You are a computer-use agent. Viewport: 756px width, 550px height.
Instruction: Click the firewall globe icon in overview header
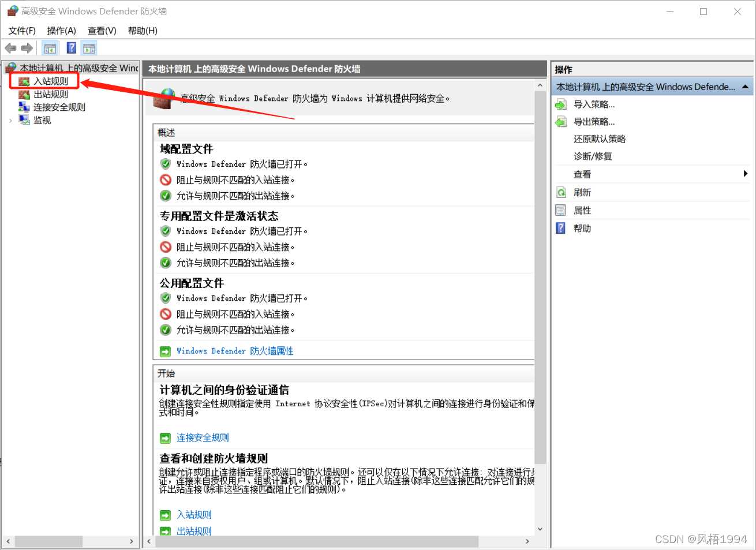click(x=164, y=99)
